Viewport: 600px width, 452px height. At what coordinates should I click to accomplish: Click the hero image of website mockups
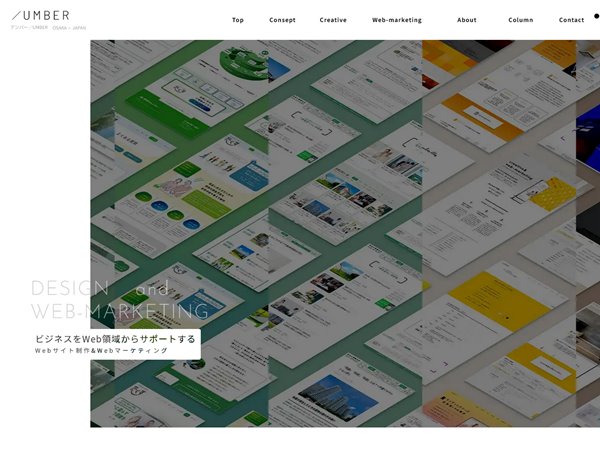(345, 233)
